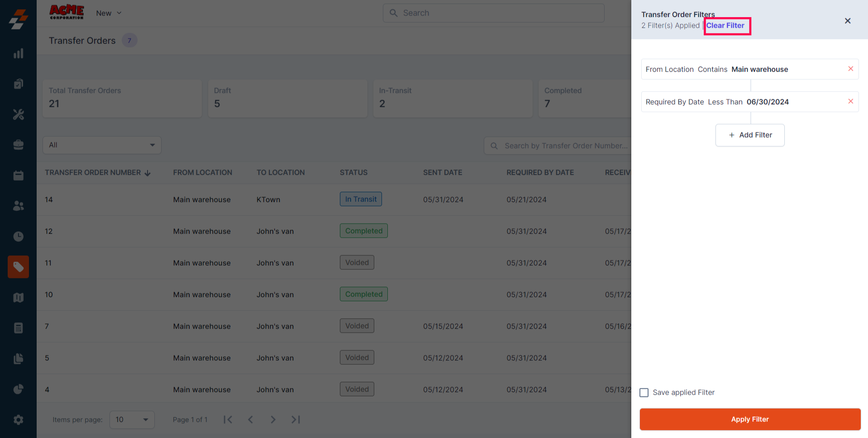The image size is (868, 438).
Task: Click the clock timesheet sidebar icon
Action: coord(18,236)
